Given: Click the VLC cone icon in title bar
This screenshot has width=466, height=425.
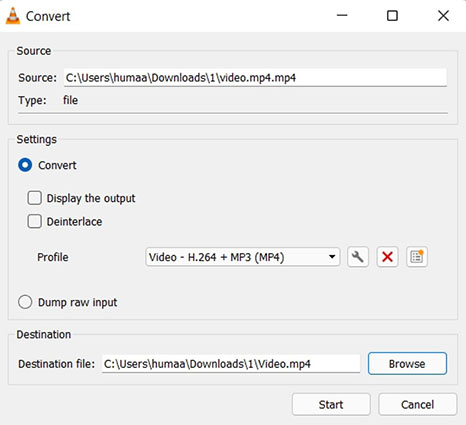Looking at the screenshot, I should click(x=13, y=16).
